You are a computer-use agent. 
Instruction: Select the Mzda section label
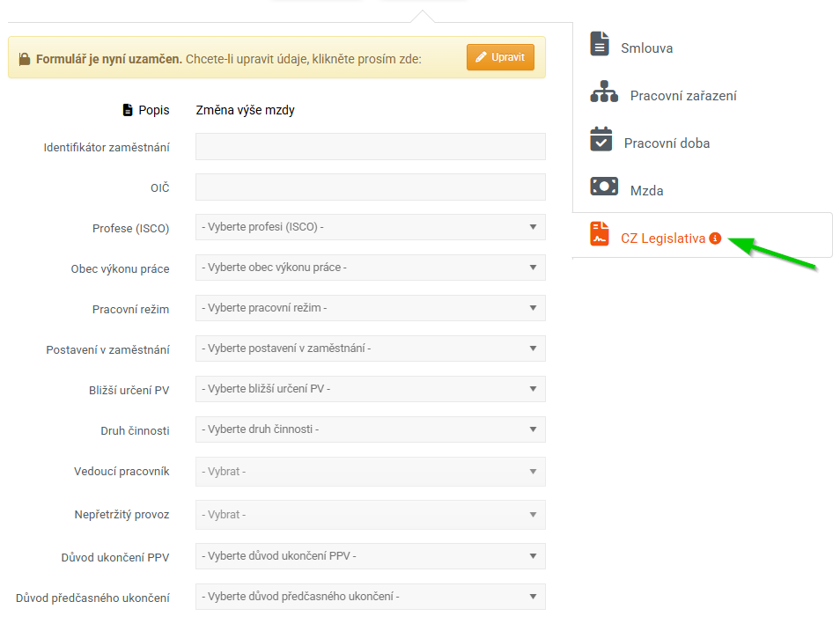646,191
